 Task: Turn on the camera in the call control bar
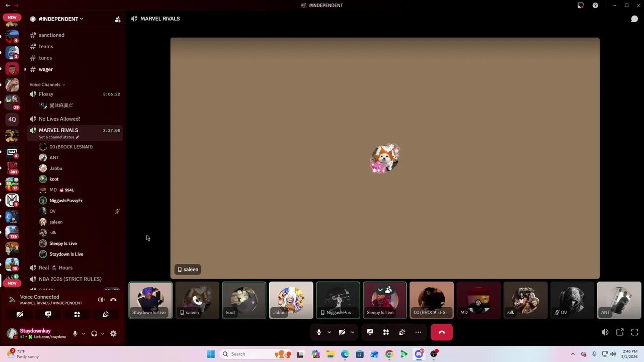(342, 332)
